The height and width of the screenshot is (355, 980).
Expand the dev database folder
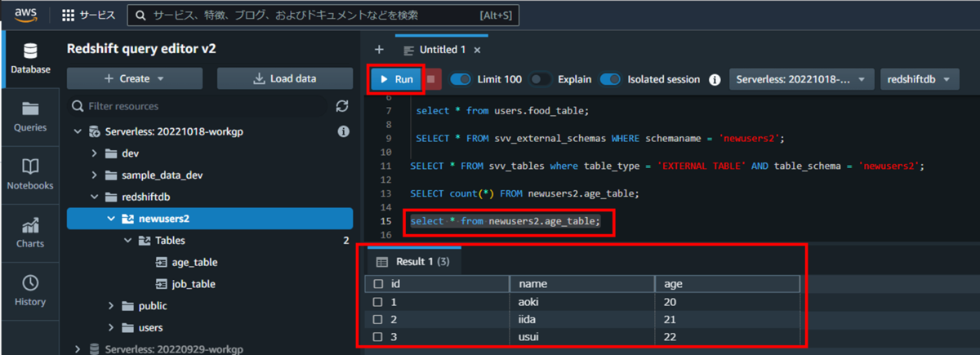pos(94,153)
